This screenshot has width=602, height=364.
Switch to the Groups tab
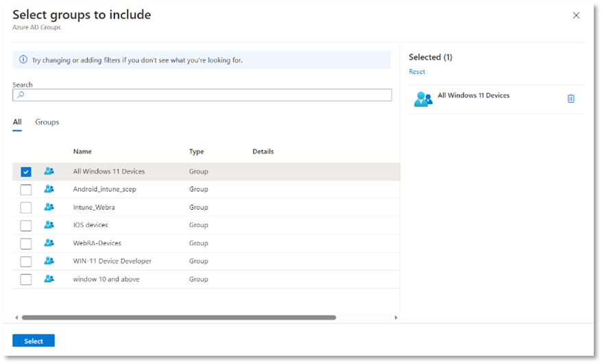pos(47,122)
